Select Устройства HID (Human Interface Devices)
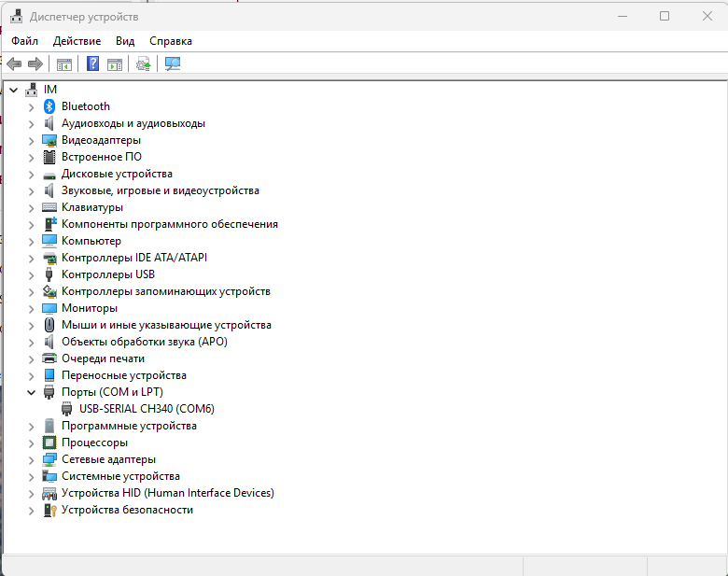This screenshot has height=576, width=728. [167, 493]
